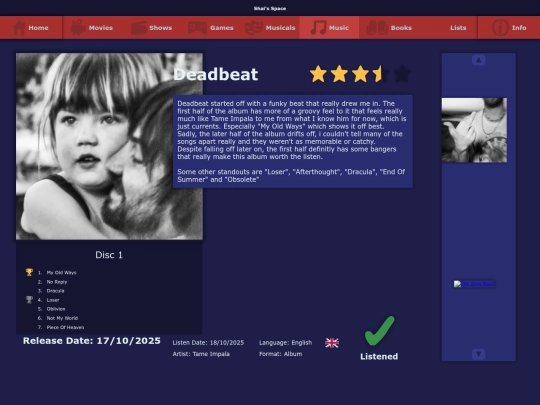Viewport: 540px width, 405px height.
Task: Click the clapperboard icon beside Shows
Action: tap(138, 28)
